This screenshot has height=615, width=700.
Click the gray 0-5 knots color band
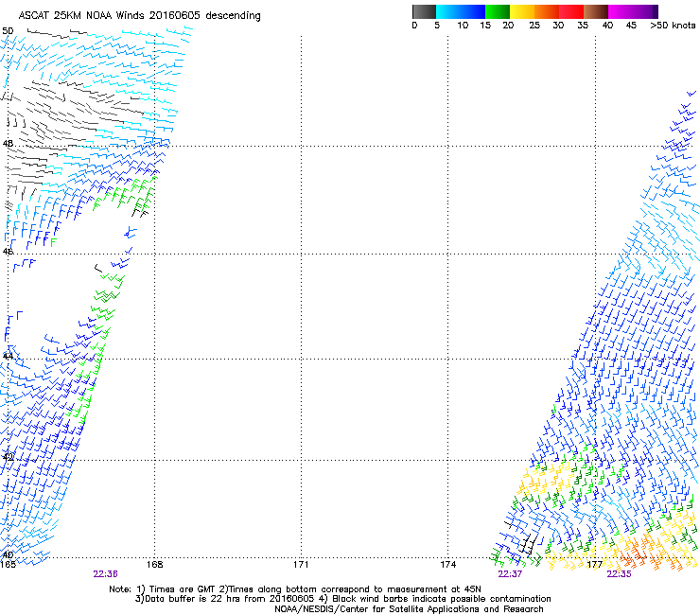(424, 11)
